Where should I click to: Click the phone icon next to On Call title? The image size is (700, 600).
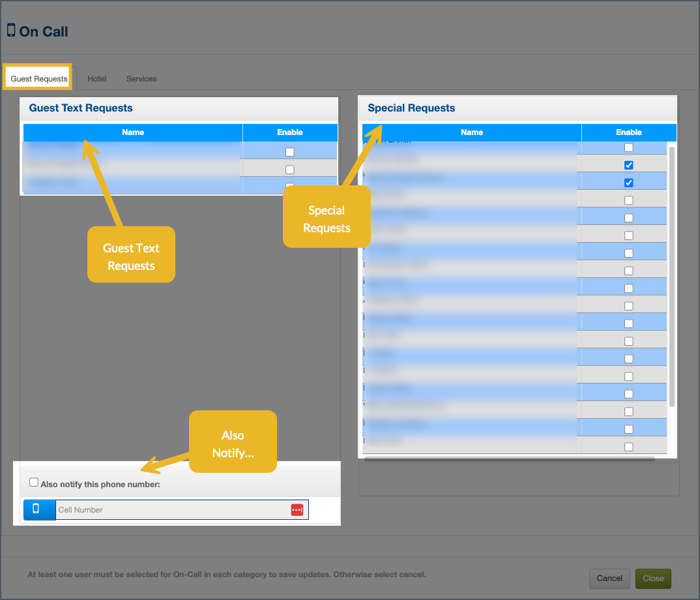coord(10,30)
